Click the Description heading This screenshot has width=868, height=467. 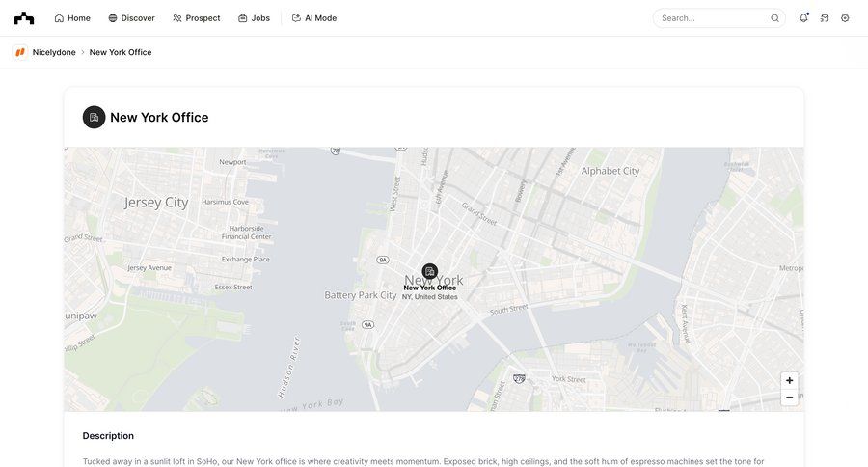108,436
